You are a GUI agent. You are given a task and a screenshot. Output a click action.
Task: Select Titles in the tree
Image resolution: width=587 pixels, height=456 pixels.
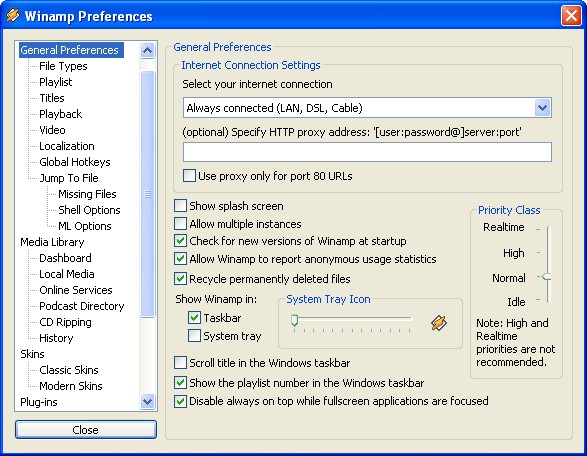pyautogui.click(x=52, y=98)
